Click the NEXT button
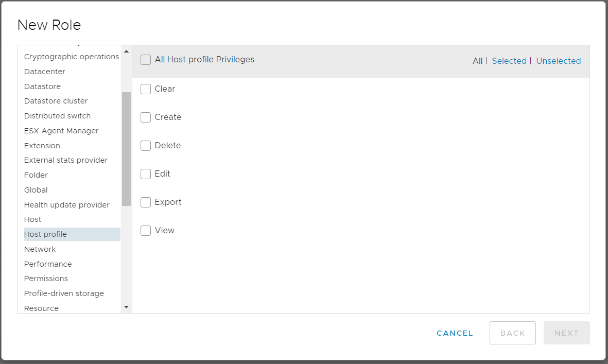The width and height of the screenshot is (608, 364). [x=566, y=333]
